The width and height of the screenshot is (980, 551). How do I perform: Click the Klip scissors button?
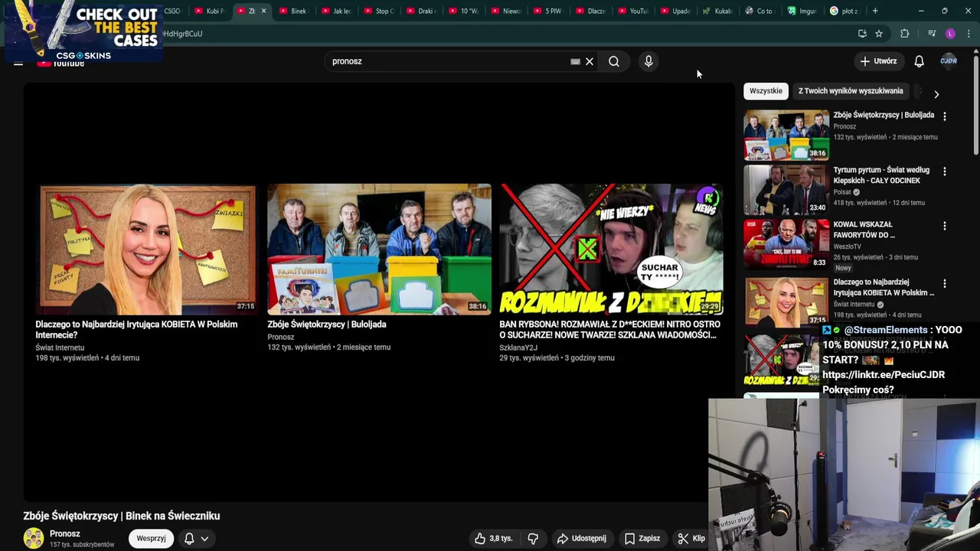(x=691, y=538)
